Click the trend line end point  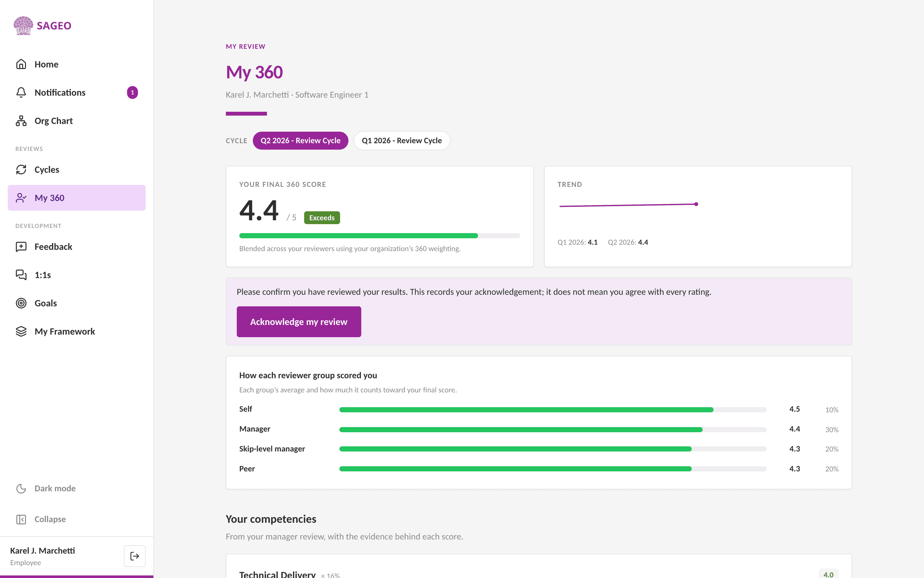(x=696, y=204)
